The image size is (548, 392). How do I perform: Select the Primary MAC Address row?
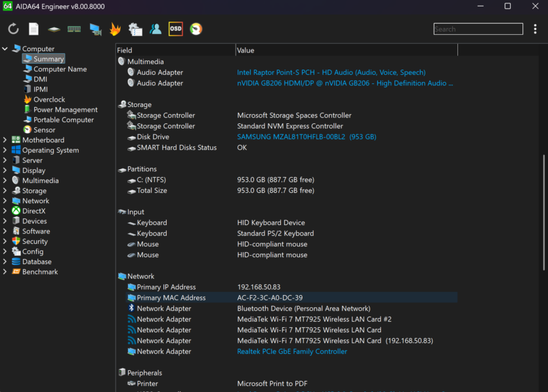[x=291, y=298]
